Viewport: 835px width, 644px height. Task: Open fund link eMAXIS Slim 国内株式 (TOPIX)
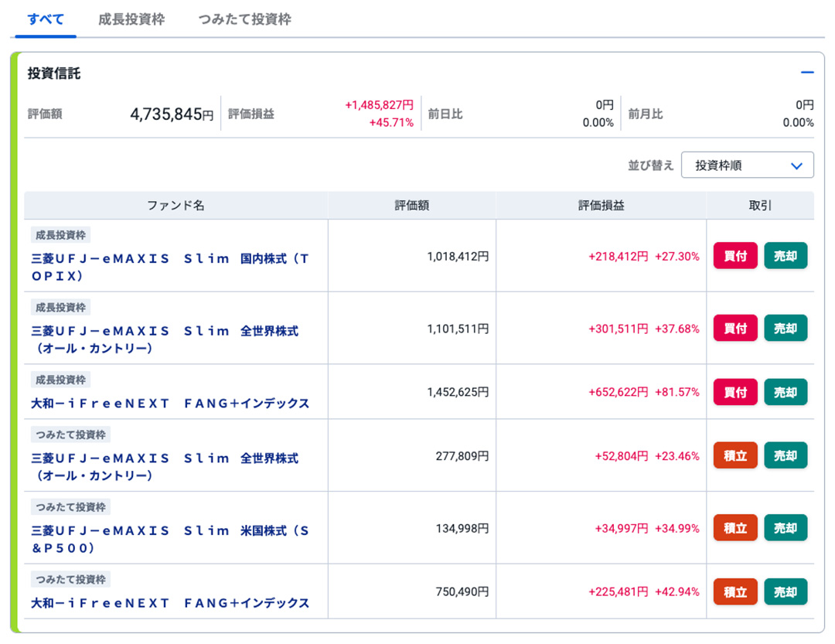[170, 267]
